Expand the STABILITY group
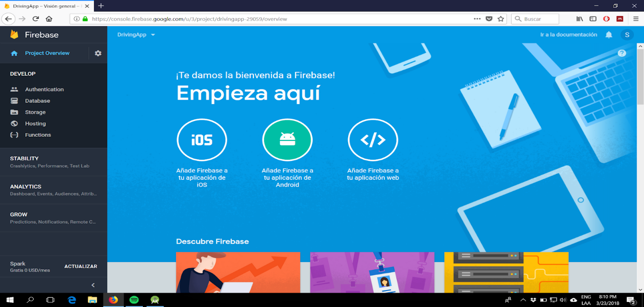644x307 pixels. (x=53, y=162)
